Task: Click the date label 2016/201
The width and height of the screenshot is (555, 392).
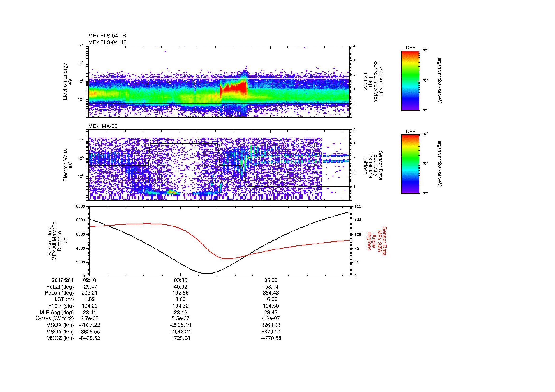Action: [x=63, y=280]
